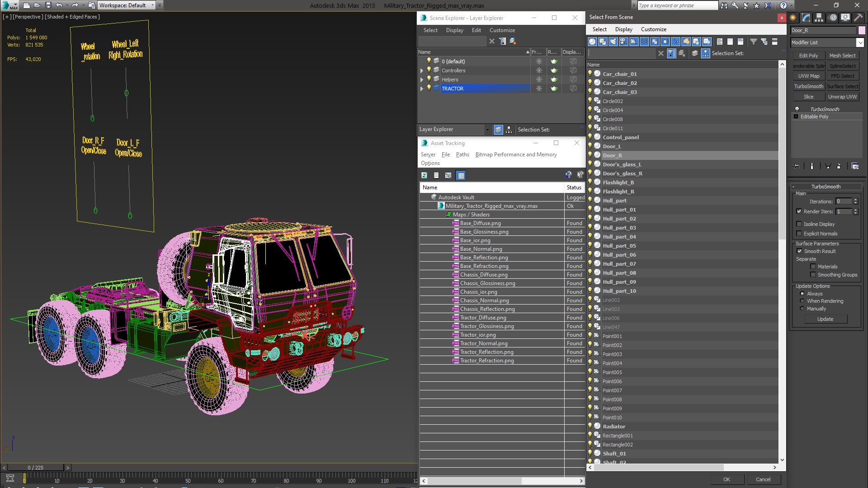This screenshot has width=868, height=488.
Task: Click the Update button in TurboSmooth
Action: pos(826,319)
